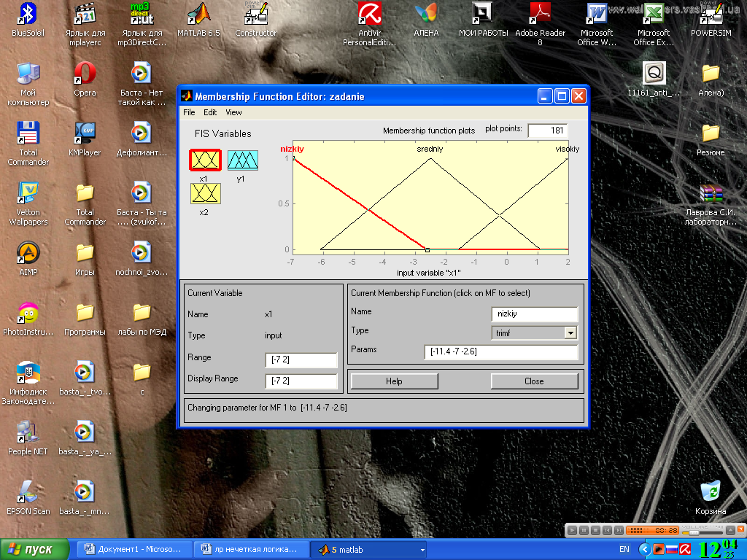
Task: Click Play on the media player widget
Action: pos(573,531)
